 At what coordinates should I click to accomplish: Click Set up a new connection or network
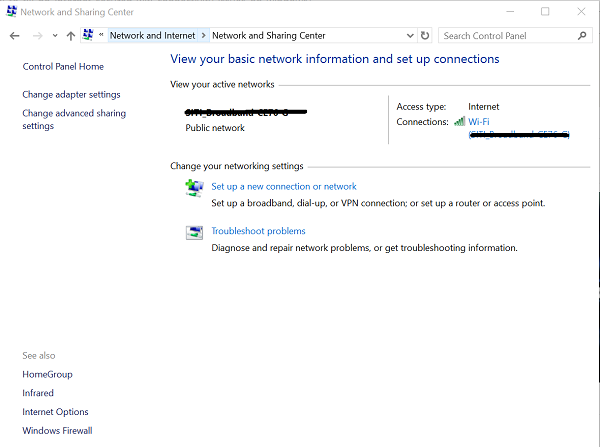284,186
